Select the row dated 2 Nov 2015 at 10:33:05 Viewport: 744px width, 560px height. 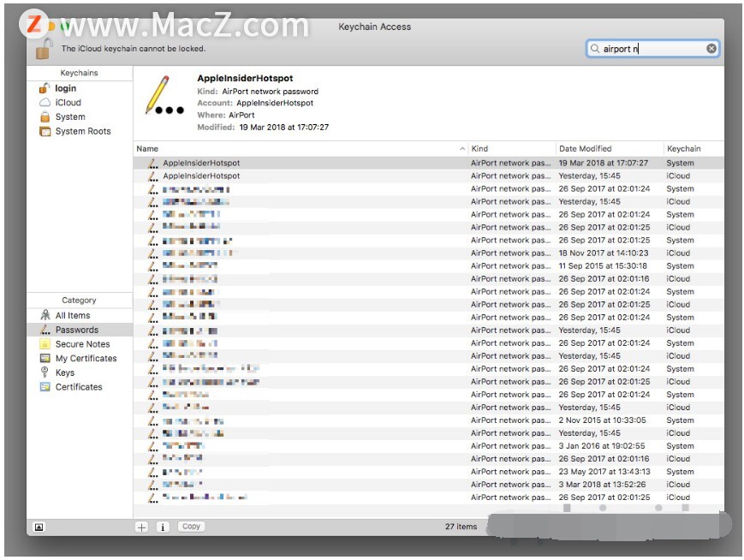(x=428, y=420)
